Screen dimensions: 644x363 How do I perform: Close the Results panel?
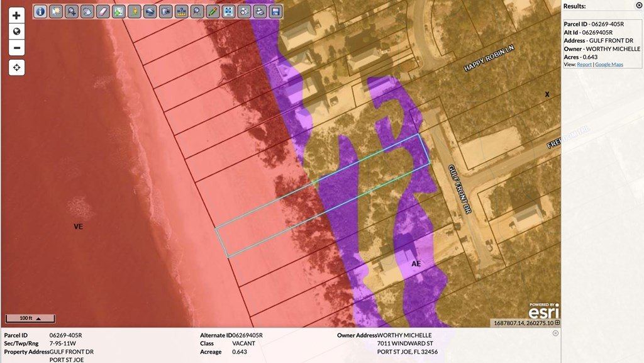tap(639, 5)
